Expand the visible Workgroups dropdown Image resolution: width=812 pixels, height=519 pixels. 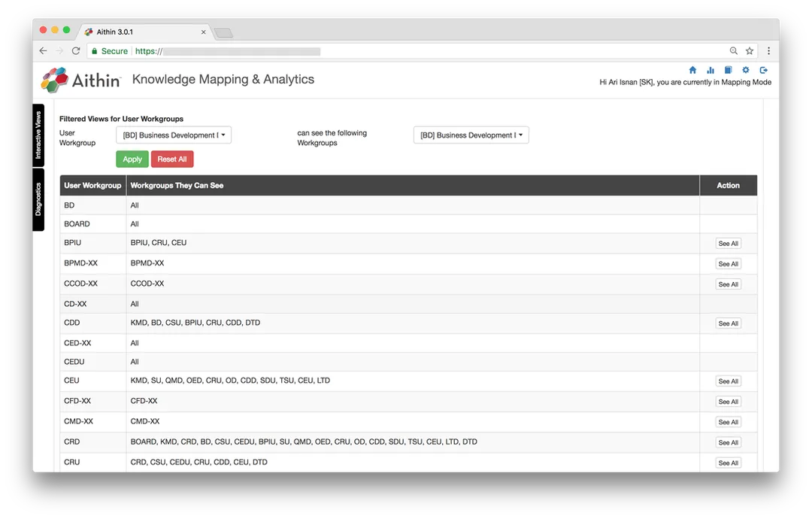[x=471, y=135]
